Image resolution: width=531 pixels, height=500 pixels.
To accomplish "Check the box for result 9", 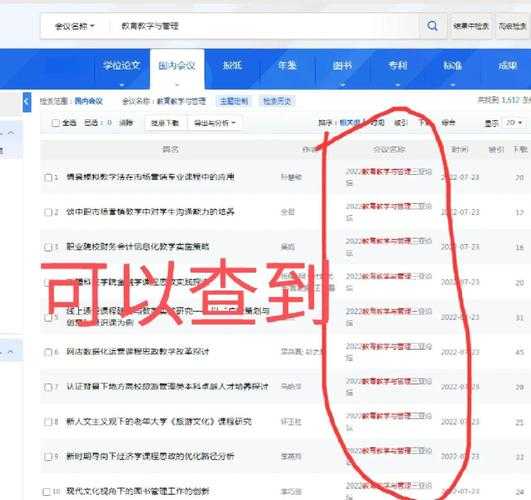I will click(48, 457).
